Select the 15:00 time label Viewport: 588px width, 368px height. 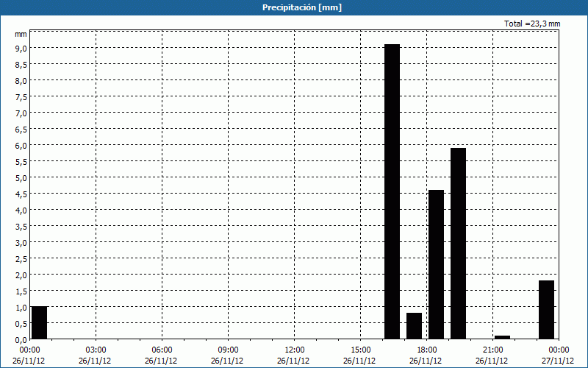pos(361,350)
